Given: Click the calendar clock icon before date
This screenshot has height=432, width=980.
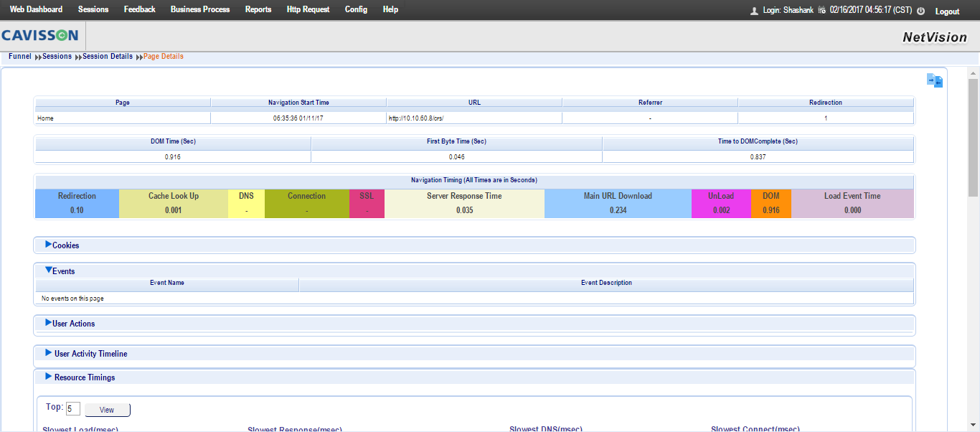Looking at the screenshot, I should coord(821,10).
